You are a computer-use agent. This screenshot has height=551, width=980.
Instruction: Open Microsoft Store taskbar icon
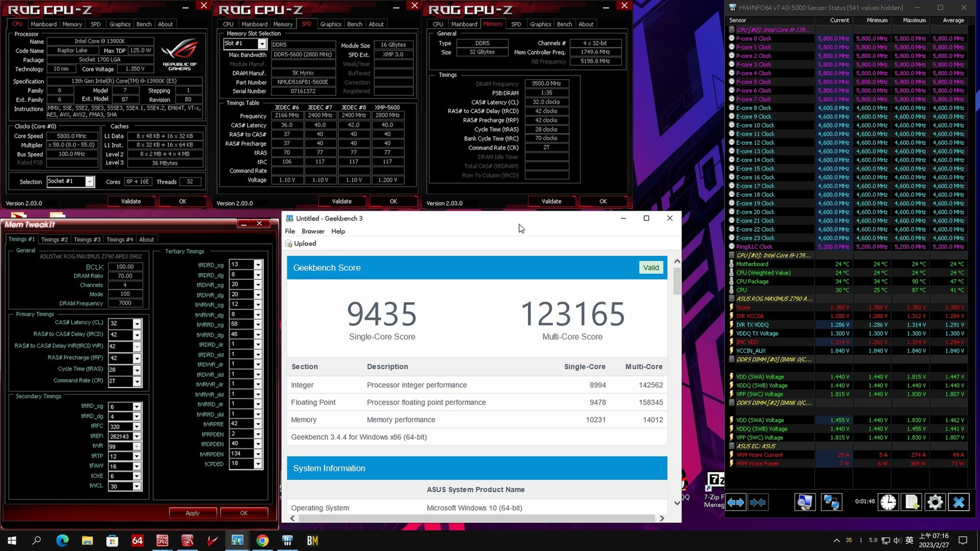[112, 540]
